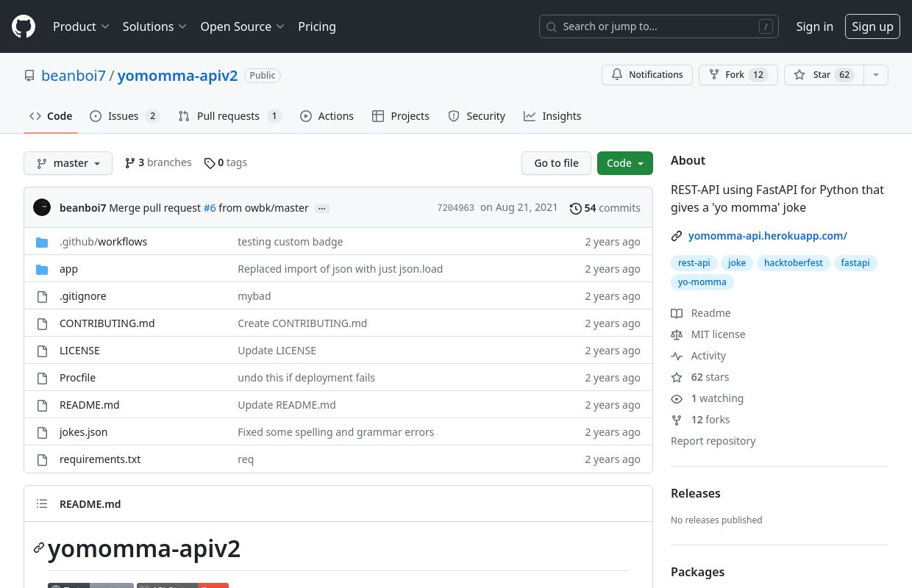Click the pulse icon beside Activity

[x=677, y=356]
